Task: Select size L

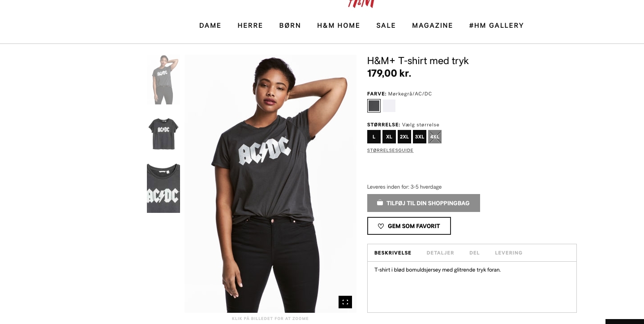Action: (x=374, y=137)
